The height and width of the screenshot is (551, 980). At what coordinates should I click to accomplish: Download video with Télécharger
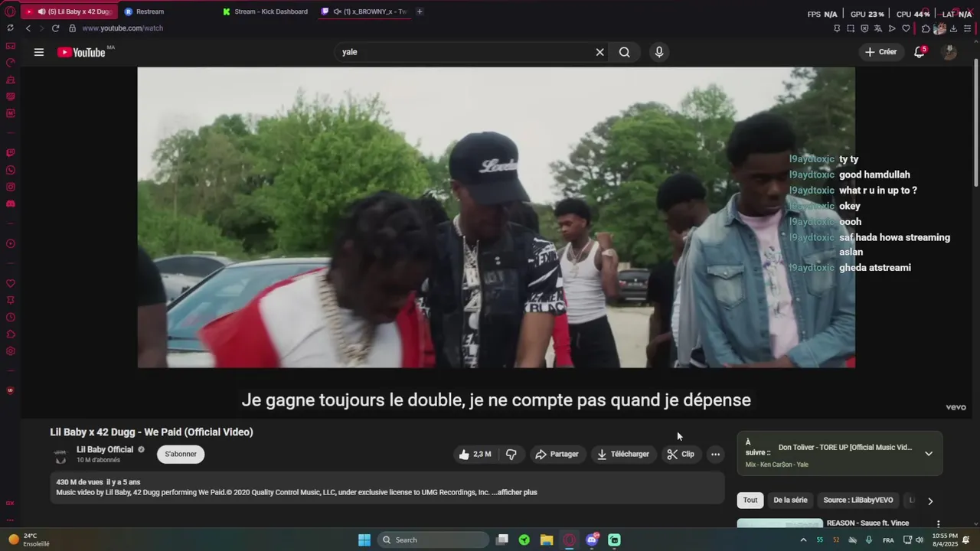[x=623, y=455]
